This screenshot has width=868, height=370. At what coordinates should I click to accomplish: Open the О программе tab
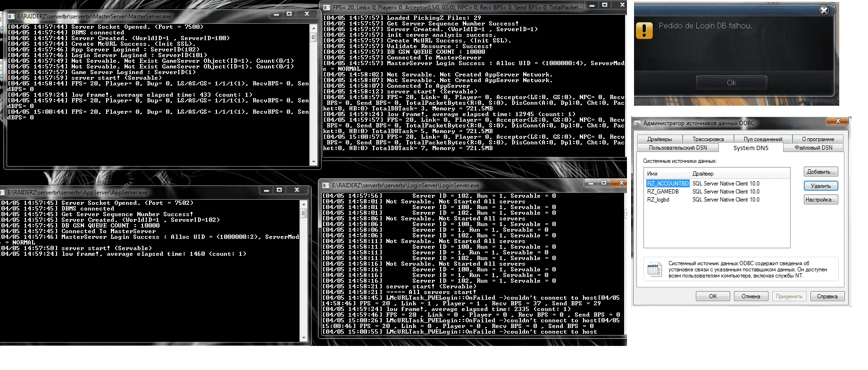(x=818, y=139)
